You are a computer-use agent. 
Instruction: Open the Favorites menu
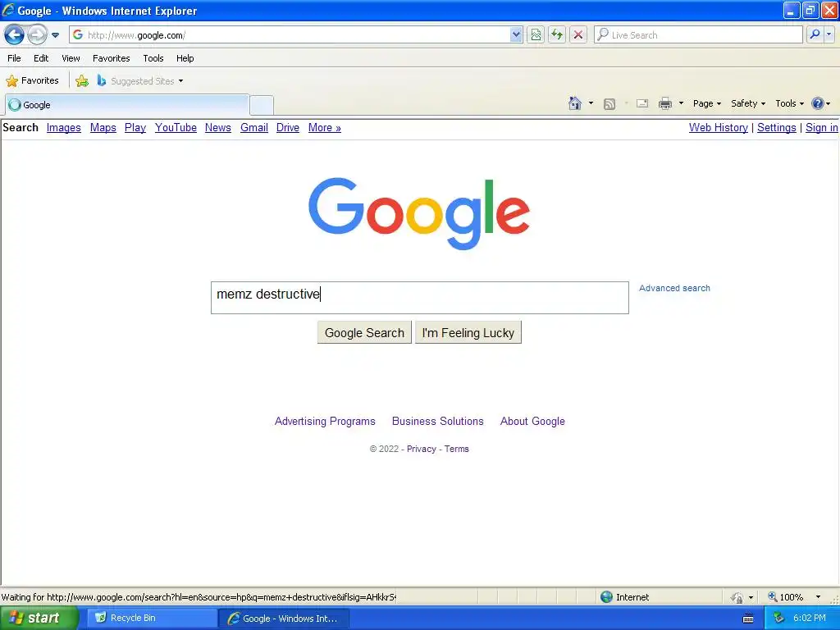[111, 58]
